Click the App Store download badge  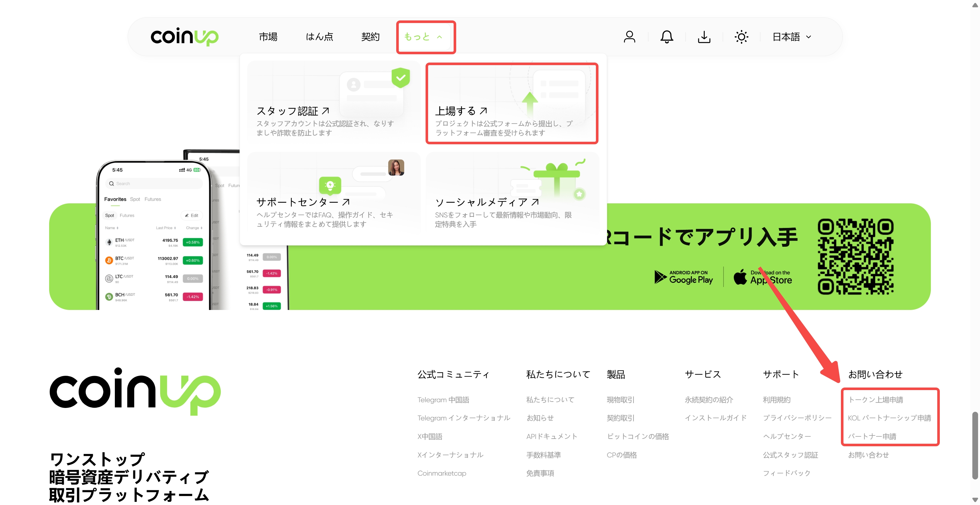click(762, 277)
